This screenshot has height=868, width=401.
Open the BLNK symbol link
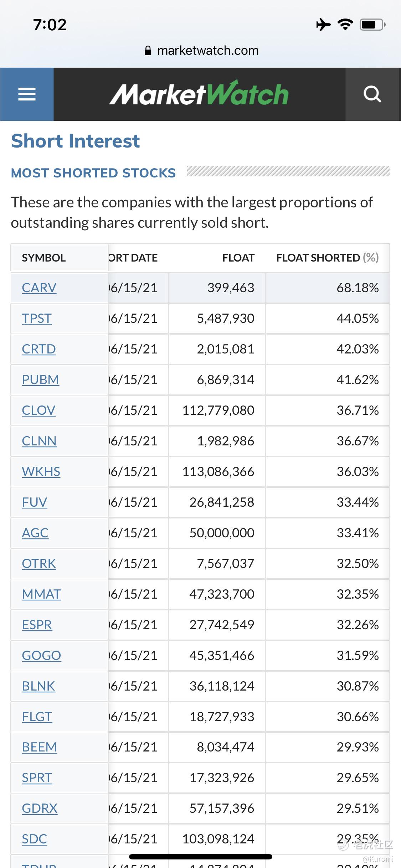[x=38, y=686]
